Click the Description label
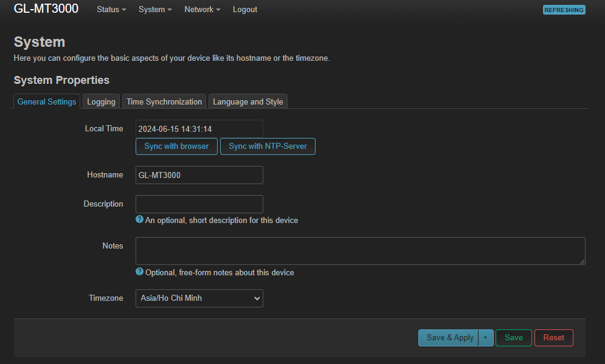The width and height of the screenshot is (605, 364). (x=103, y=204)
